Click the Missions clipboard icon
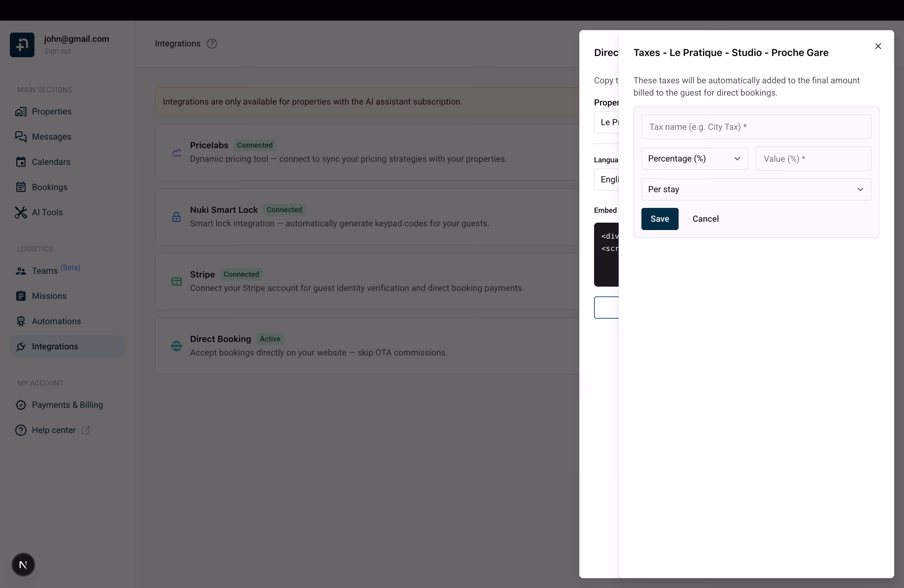This screenshot has height=588, width=904. [x=22, y=296]
